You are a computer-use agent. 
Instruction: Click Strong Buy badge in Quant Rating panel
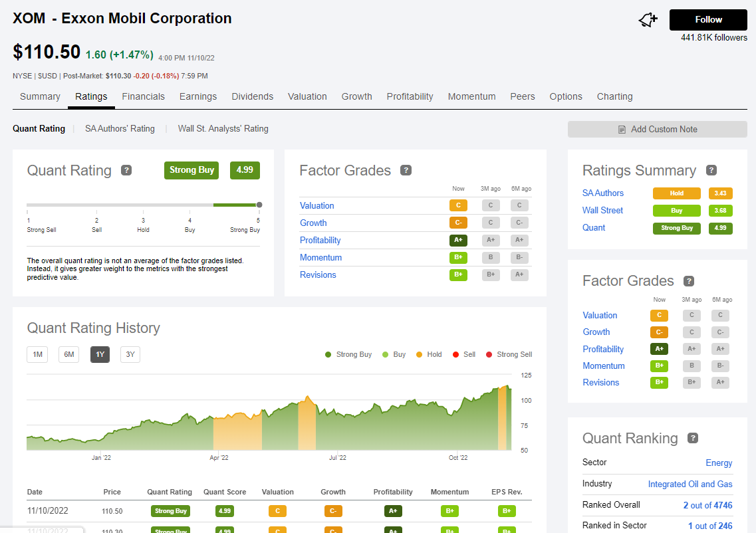(191, 170)
